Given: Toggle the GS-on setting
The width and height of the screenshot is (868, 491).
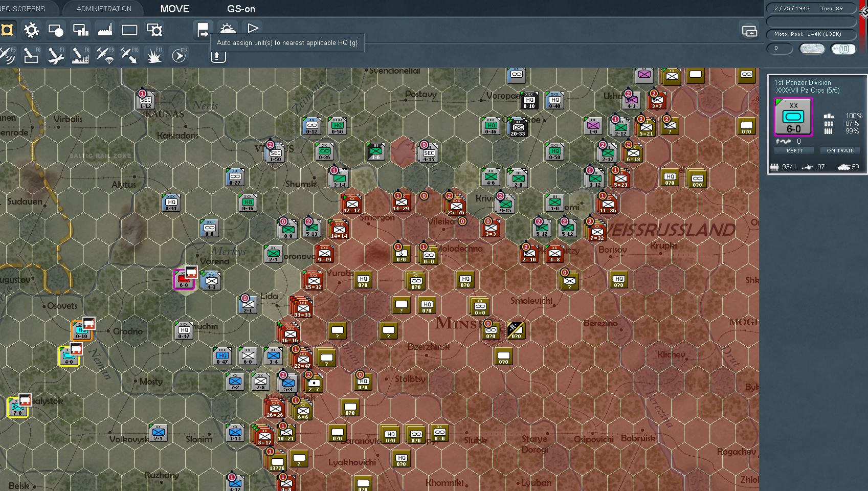Looking at the screenshot, I should tap(241, 9).
